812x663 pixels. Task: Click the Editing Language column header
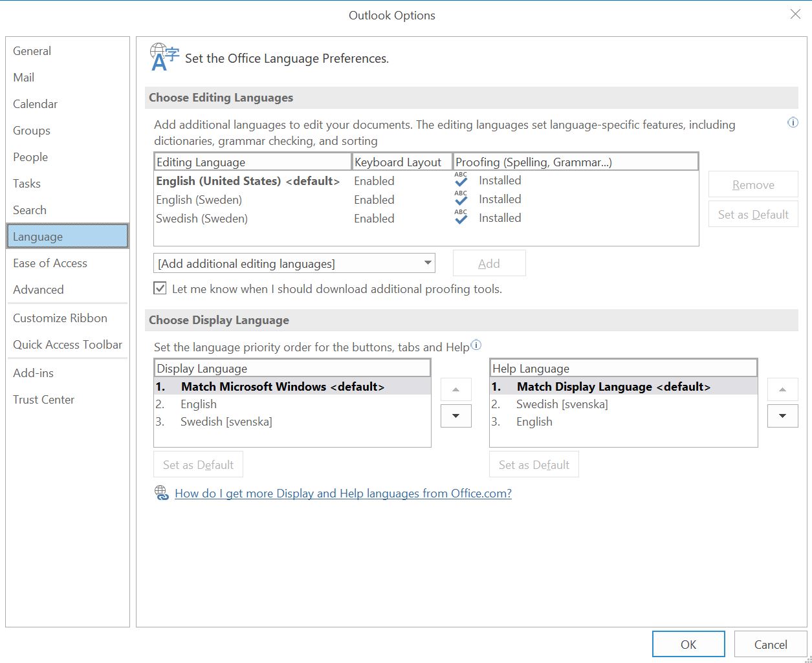coord(253,162)
